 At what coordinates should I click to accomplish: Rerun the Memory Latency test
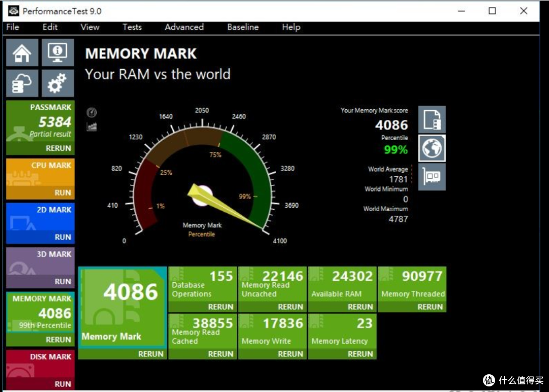[x=360, y=354]
